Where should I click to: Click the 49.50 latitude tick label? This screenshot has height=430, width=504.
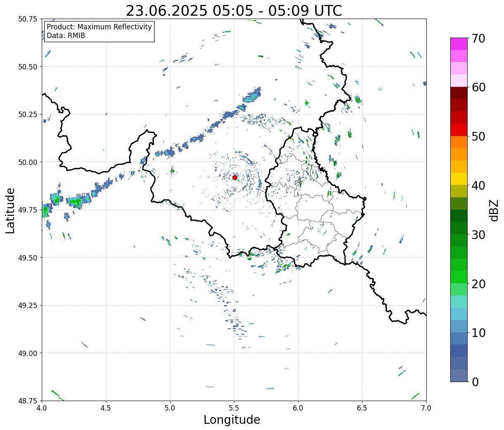[28, 258]
